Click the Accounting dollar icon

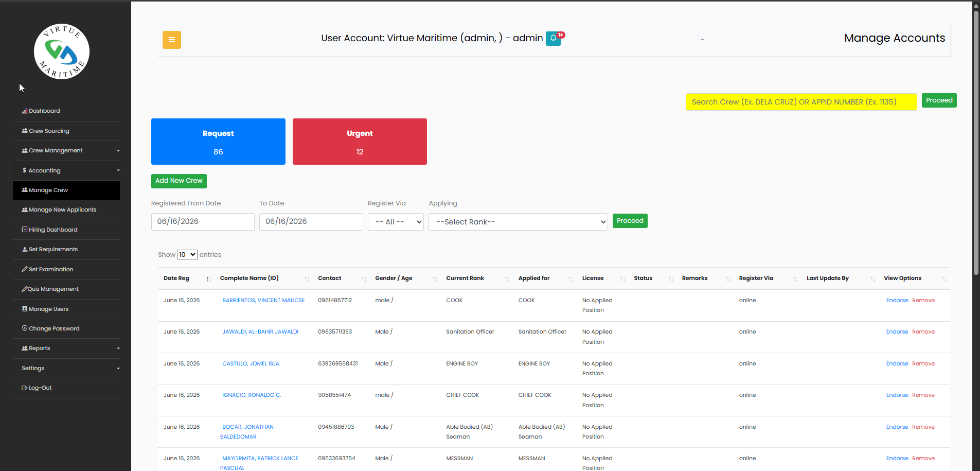pos(24,170)
